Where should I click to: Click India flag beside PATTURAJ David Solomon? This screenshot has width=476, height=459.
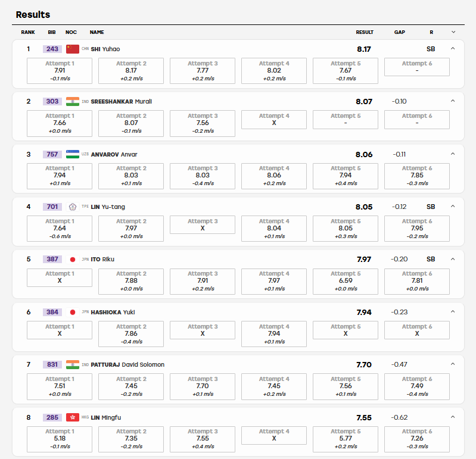(x=73, y=364)
